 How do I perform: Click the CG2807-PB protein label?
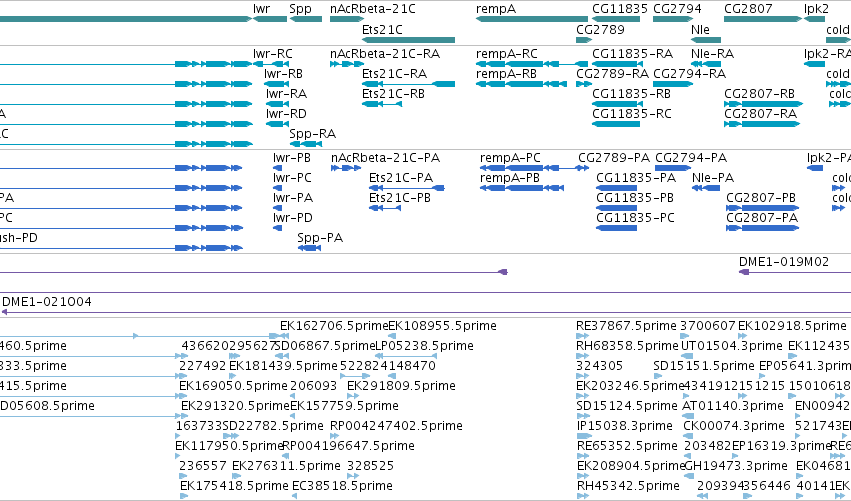pos(761,198)
